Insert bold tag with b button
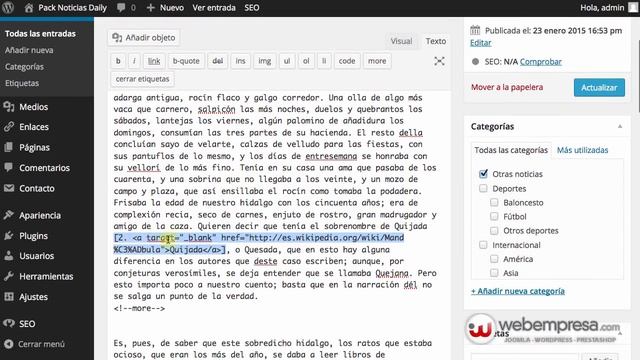The image size is (640, 360). 118,61
